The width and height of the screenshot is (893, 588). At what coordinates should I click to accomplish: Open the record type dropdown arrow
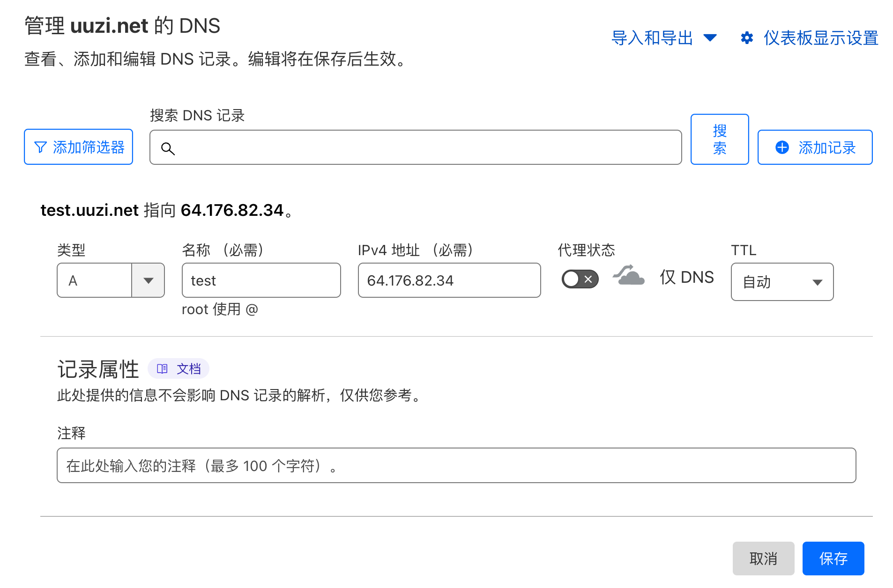click(x=148, y=280)
